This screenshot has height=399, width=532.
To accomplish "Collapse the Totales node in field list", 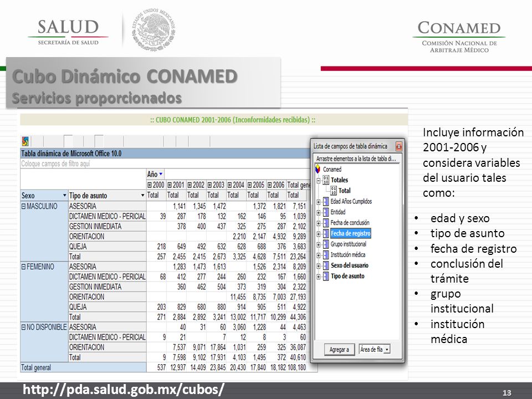I will [x=319, y=181].
